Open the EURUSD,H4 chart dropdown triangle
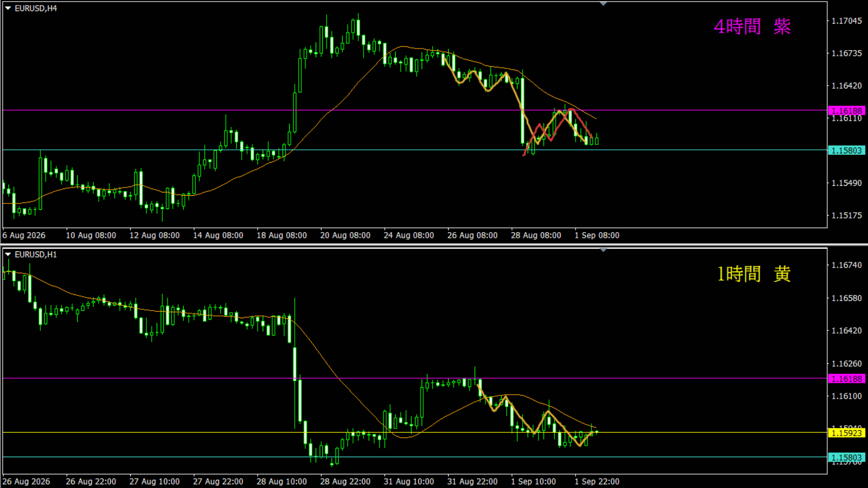This screenshot has height=488, width=868. coord(8,8)
